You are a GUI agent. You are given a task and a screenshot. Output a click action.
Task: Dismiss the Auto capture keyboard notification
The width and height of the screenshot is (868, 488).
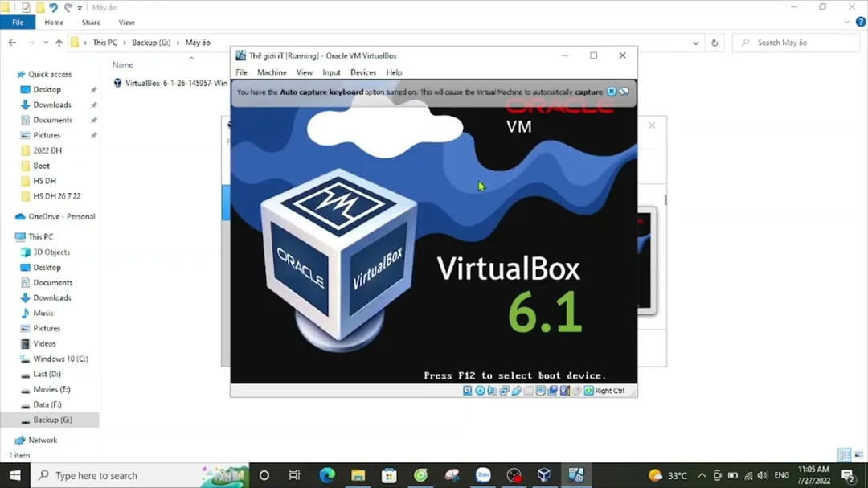click(x=611, y=92)
